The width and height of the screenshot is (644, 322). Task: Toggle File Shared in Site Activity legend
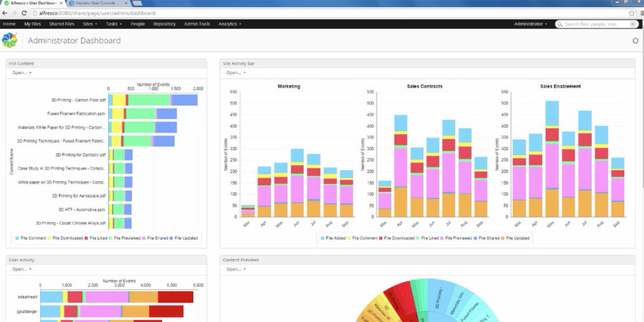[486, 238]
